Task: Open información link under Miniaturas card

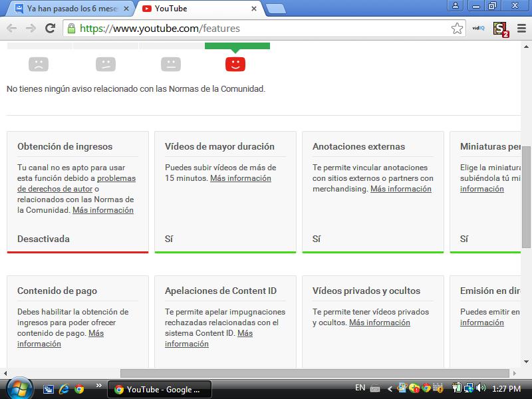Action: (481, 189)
